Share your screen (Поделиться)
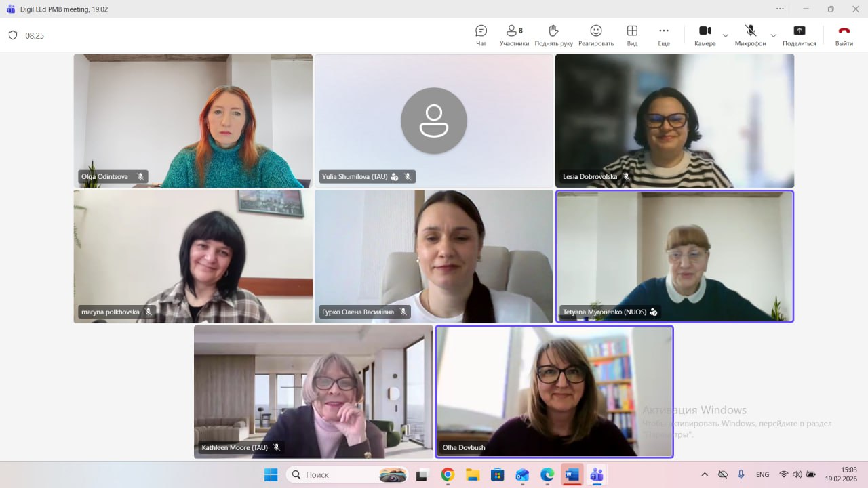 pos(799,35)
